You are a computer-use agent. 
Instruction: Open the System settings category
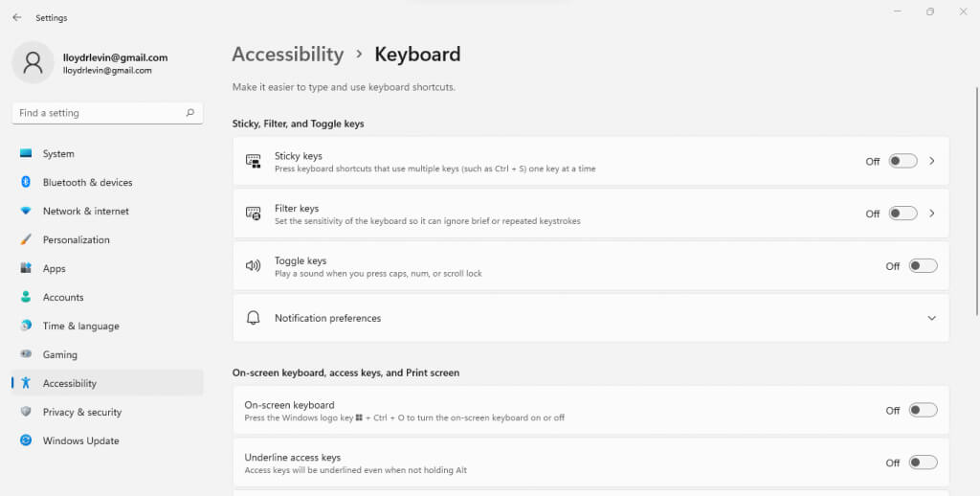click(x=58, y=153)
